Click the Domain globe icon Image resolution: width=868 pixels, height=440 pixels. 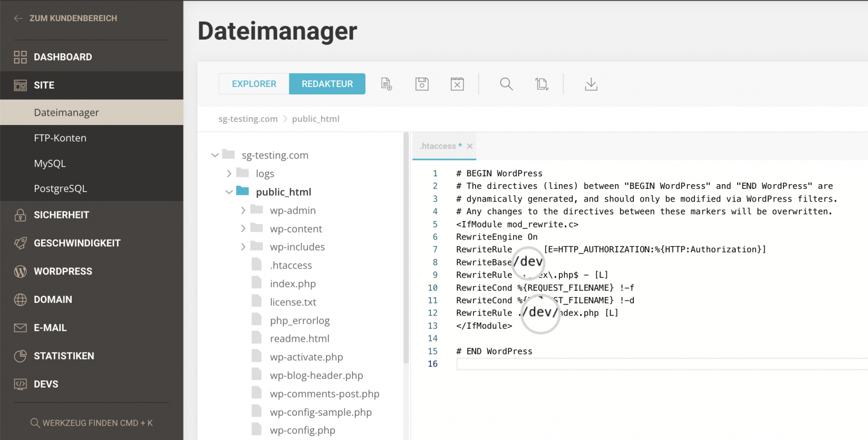coord(20,300)
